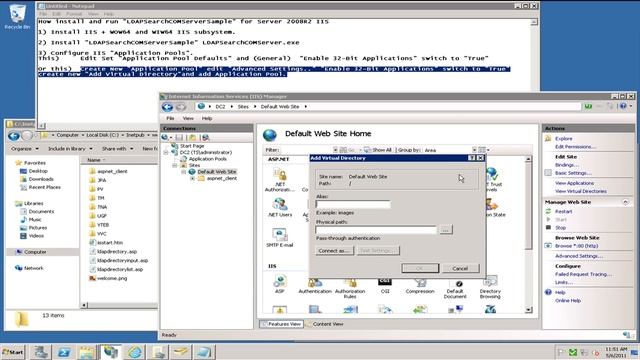This screenshot has width=640, height=360.
Task: Click the Physical path input field
Action: click(x=376, y=230)
